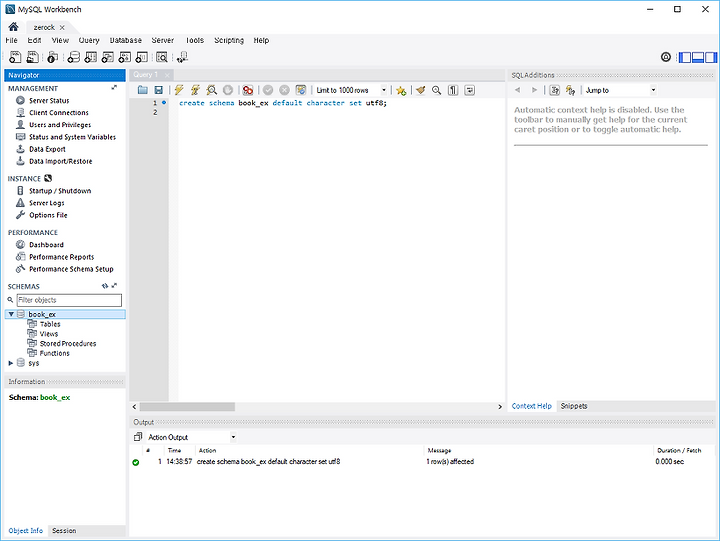Open preferences gear icon
This screenshot has width=720, height=541.
click(x=666, y=57)
